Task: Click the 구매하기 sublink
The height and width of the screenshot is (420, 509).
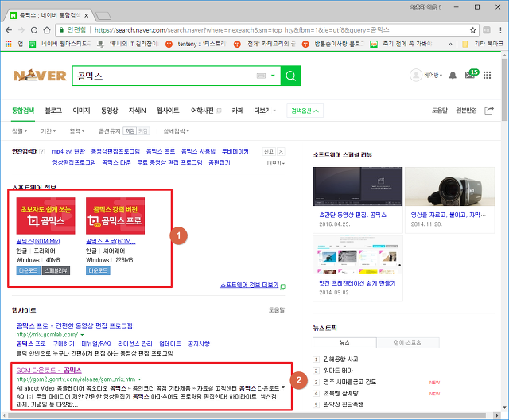Action: pos(64,344)
